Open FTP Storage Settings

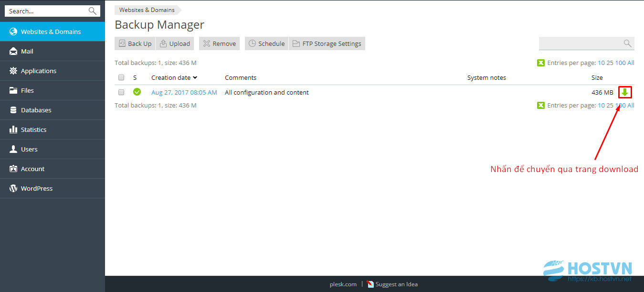point(327,43)
